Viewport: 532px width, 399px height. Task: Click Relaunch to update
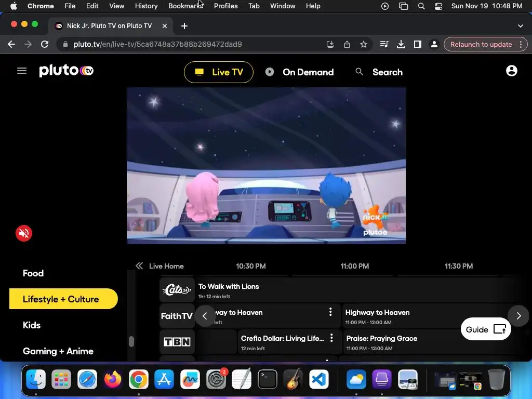click(x=481, y=45)
